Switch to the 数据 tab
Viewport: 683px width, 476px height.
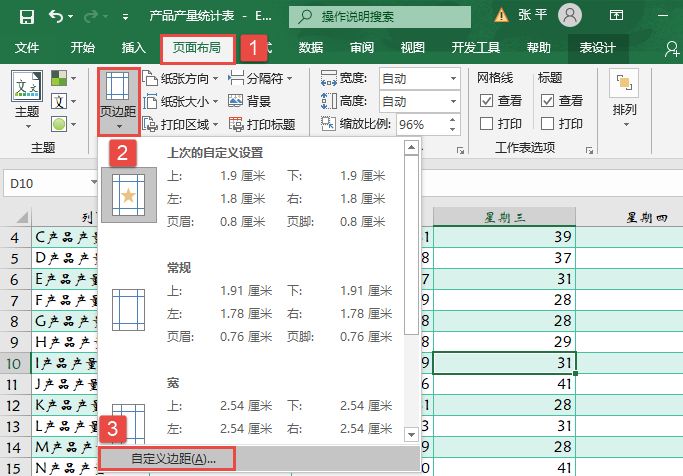311,47
